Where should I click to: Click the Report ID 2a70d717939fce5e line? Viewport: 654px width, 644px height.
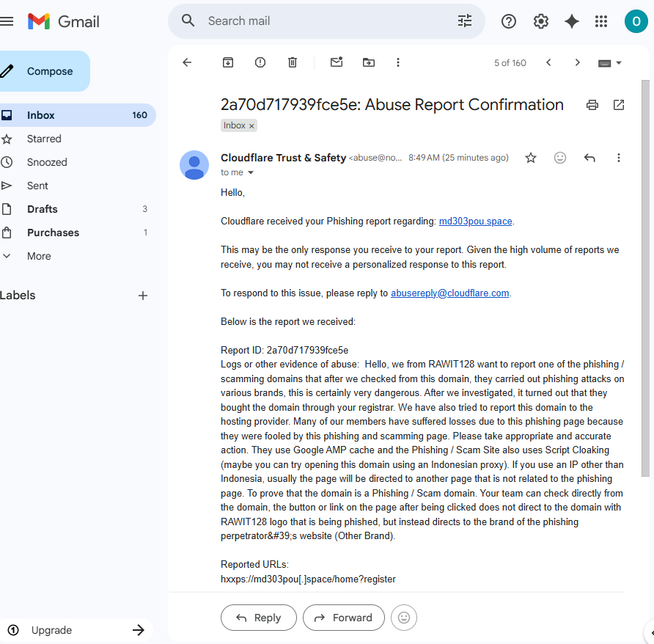(x=284, y=350)
